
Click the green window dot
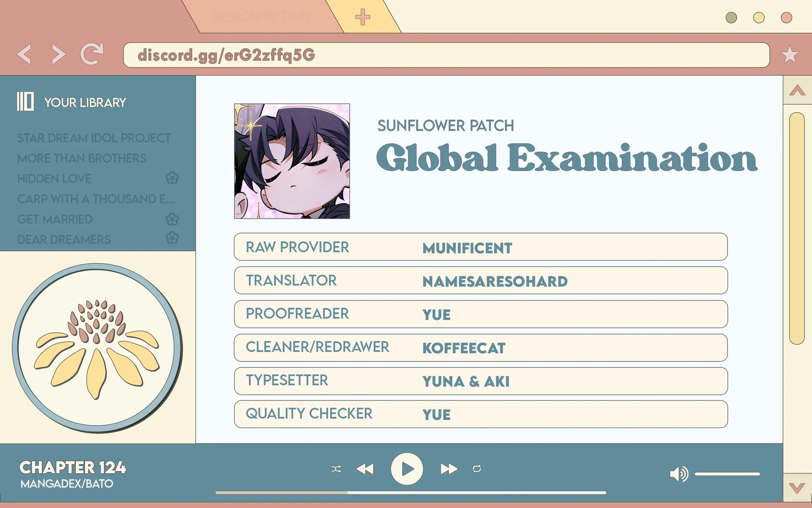[731, 18]
